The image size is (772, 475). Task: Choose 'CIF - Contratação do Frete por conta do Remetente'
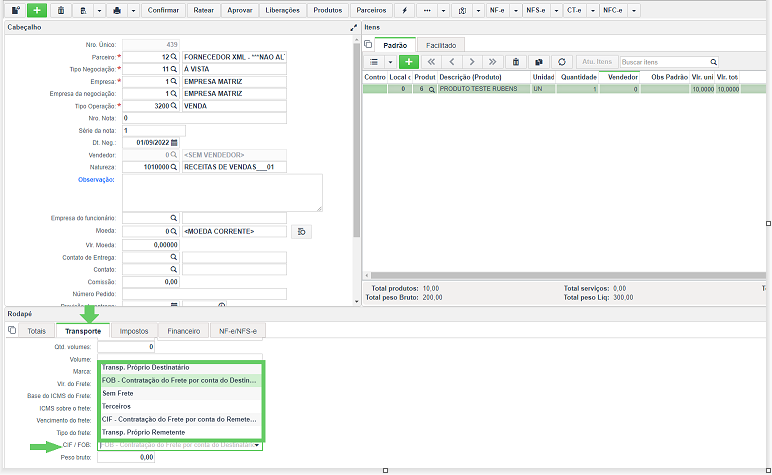181,419
